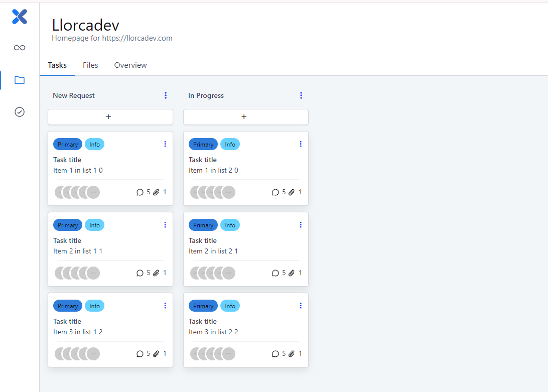This screenshot has height=392, width=548.
Task: Click assignee avatars on Item 1 in list 1 0
Action: pyautogui.click(x=77, y=192)
